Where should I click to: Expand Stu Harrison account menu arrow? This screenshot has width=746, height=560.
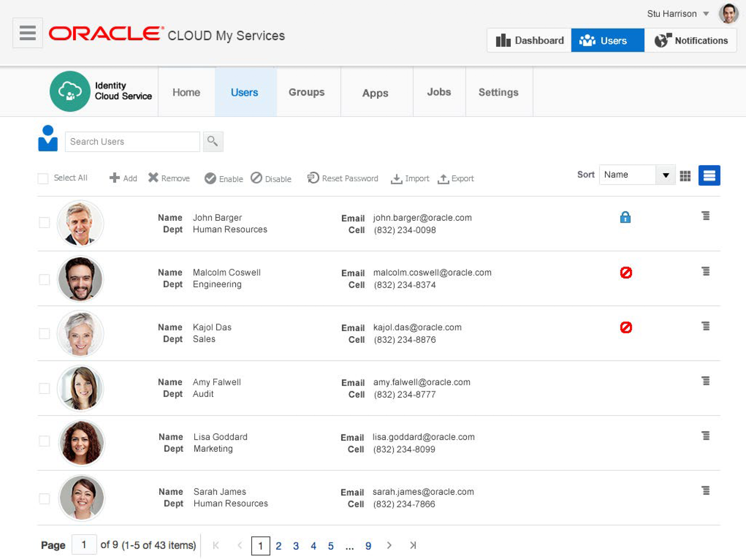(x=706, y=14)
